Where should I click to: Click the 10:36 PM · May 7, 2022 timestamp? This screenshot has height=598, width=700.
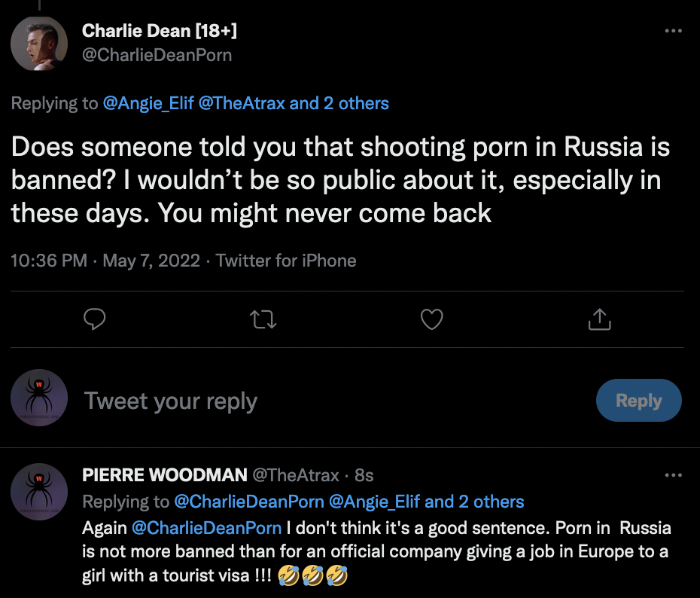point(105,261)
